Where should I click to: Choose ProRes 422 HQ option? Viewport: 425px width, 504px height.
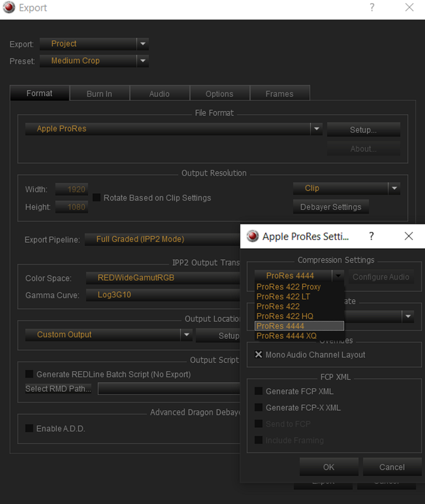click(x=299, y=316)
